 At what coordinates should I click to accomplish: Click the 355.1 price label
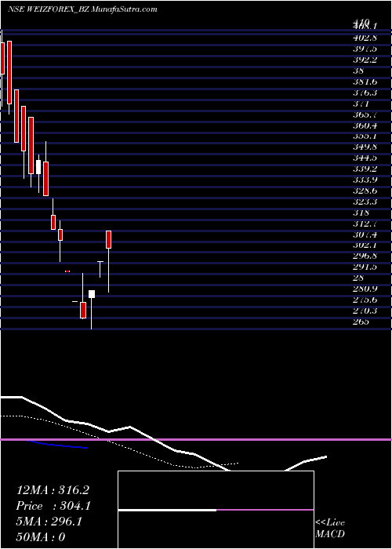pyautogui.click(x=365, y=136)
